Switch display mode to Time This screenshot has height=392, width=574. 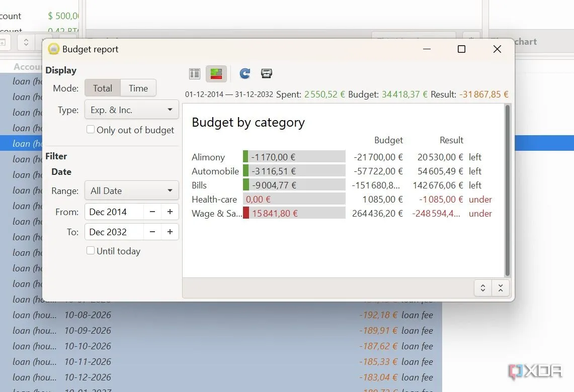pyautogui.click(x=138, y=88)
